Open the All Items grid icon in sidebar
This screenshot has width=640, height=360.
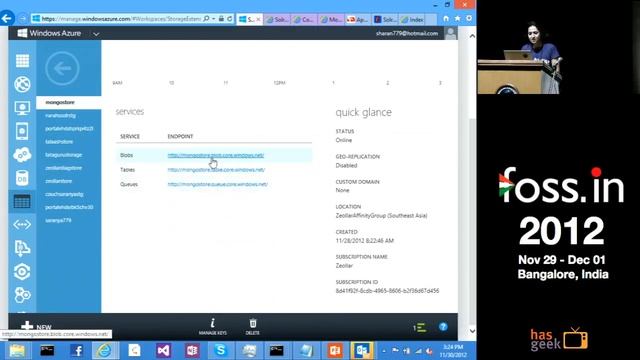(22, 61)
